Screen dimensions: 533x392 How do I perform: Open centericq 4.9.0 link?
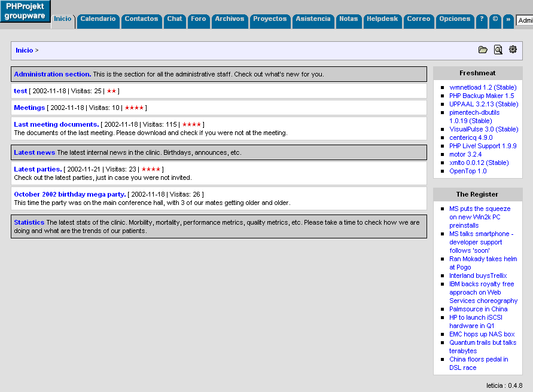point(471,137)
